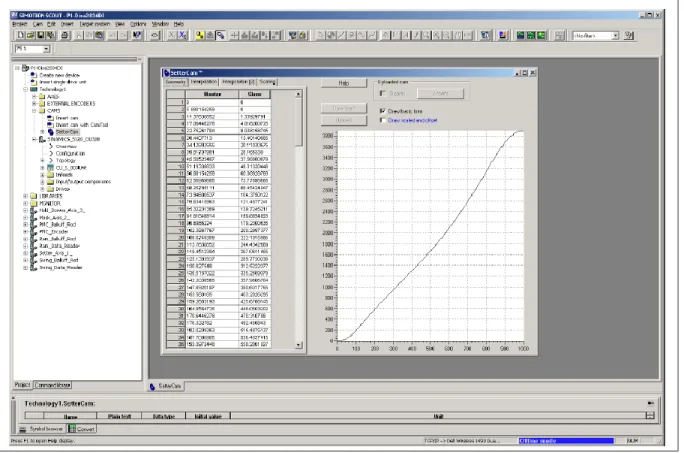Expand the MONITOR tree node
Screen dimensions: 684x453
tap(26, 203)
